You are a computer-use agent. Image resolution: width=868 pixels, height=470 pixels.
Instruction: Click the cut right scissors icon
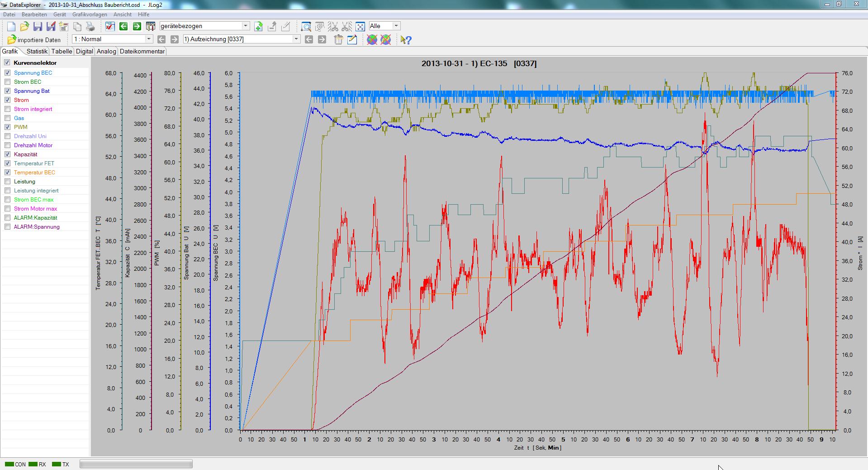pyautogui.click(x=347, y=26)
